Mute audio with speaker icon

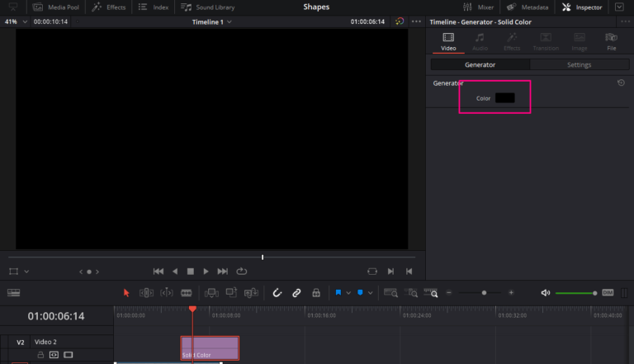(x=546, y=292)
